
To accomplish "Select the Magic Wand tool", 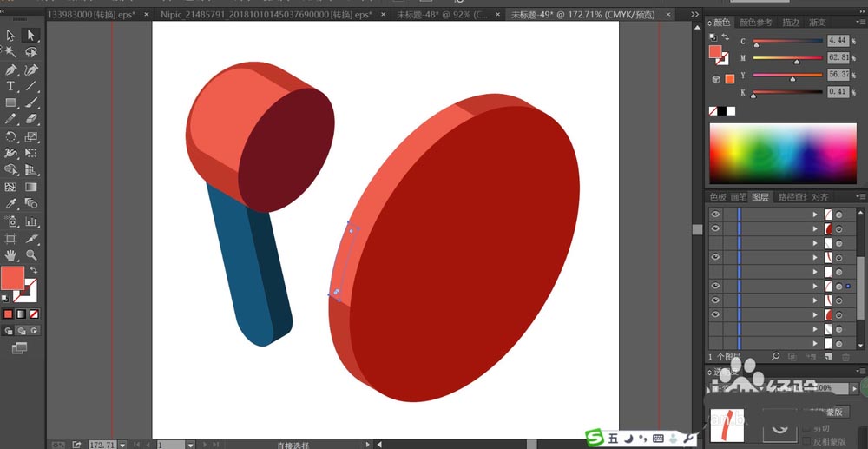I will [10, 52].
